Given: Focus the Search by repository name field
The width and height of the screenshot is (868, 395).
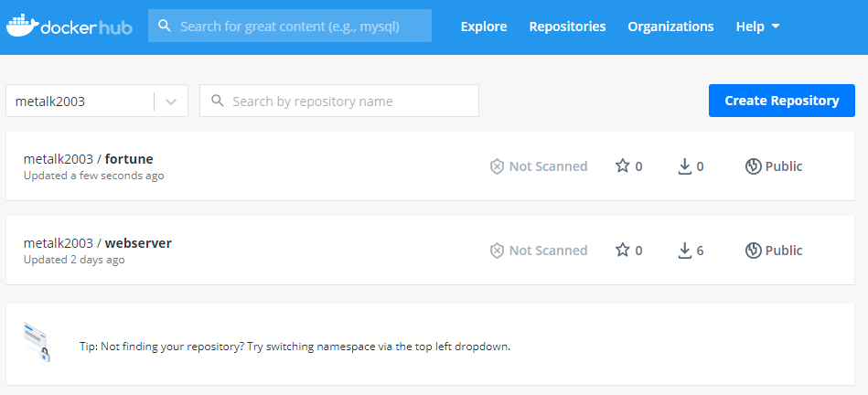Looking at the screenshot, I should (339, 101).
